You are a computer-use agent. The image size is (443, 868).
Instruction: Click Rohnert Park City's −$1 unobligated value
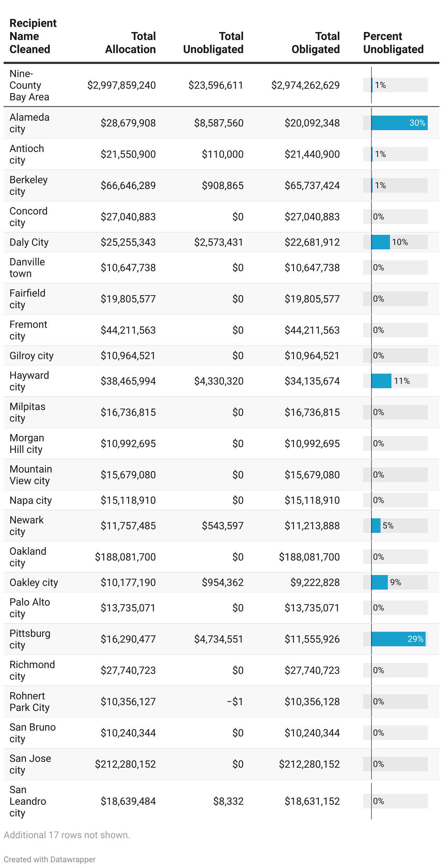pos(235,702)
